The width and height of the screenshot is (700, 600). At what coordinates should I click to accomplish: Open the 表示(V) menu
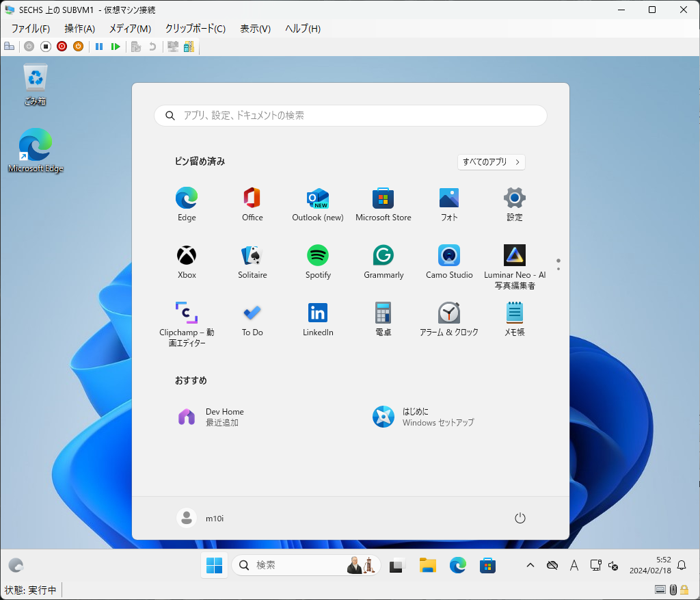pyautogui.click(x=255, y=29)
